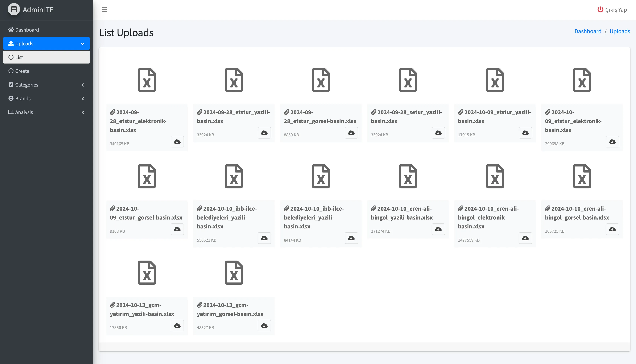Click the AdminLTE logo icon

[14, 9]
